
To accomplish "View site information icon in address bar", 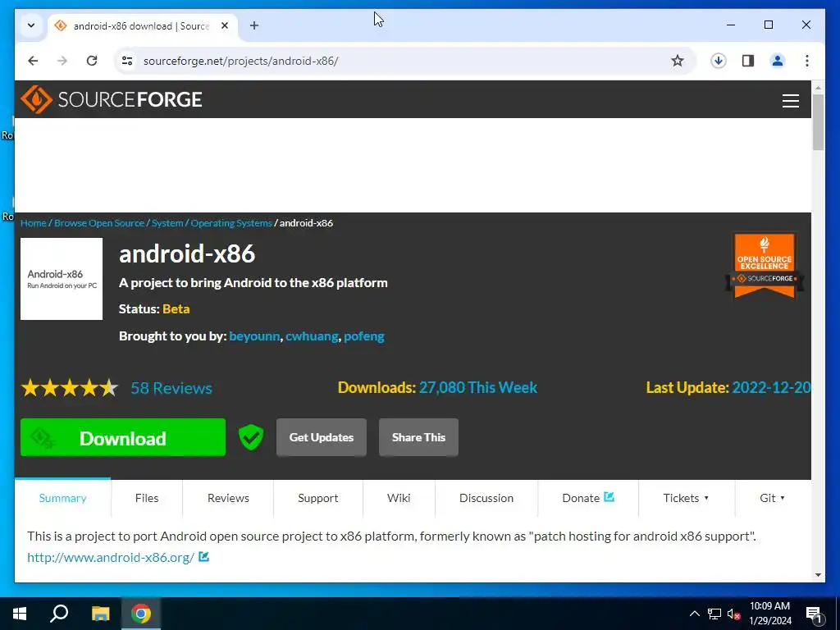I will [x=127, y=61].
